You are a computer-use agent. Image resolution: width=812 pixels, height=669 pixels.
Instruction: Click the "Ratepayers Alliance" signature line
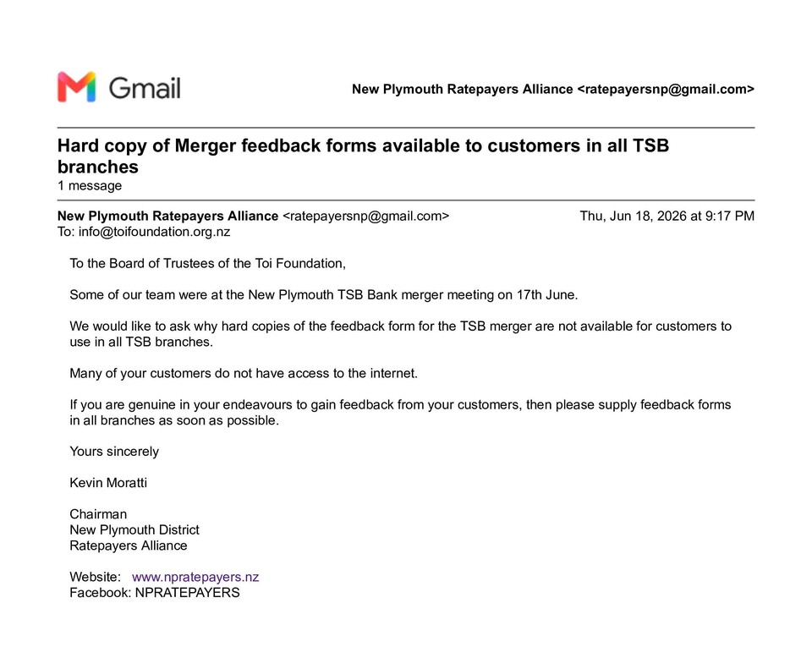tap(129, 546)
